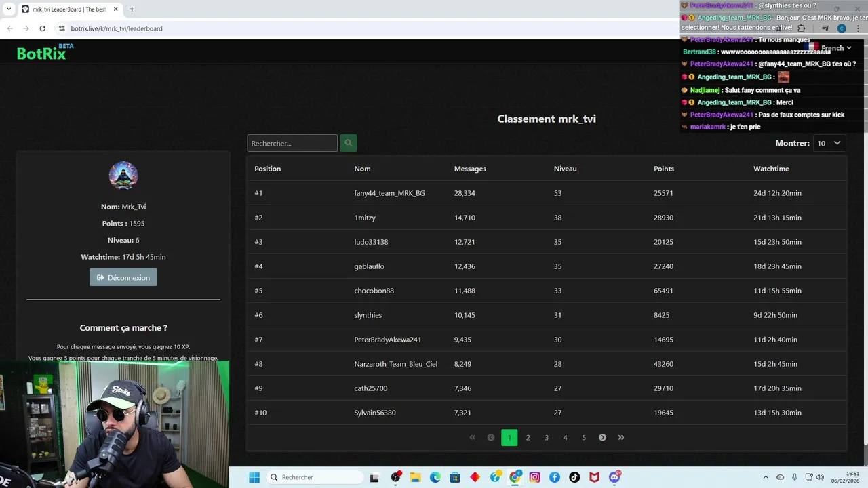Click the volume icon in system tray

click(x=820, y=477)
